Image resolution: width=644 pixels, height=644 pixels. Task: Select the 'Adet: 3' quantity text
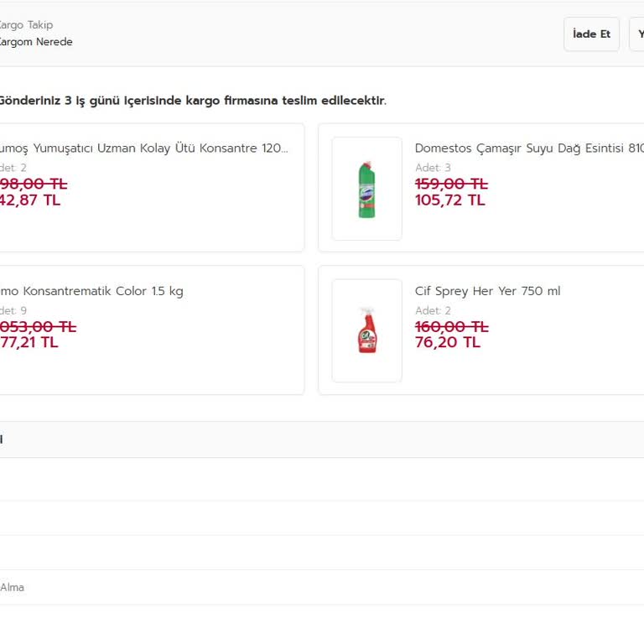click(433, 168)
